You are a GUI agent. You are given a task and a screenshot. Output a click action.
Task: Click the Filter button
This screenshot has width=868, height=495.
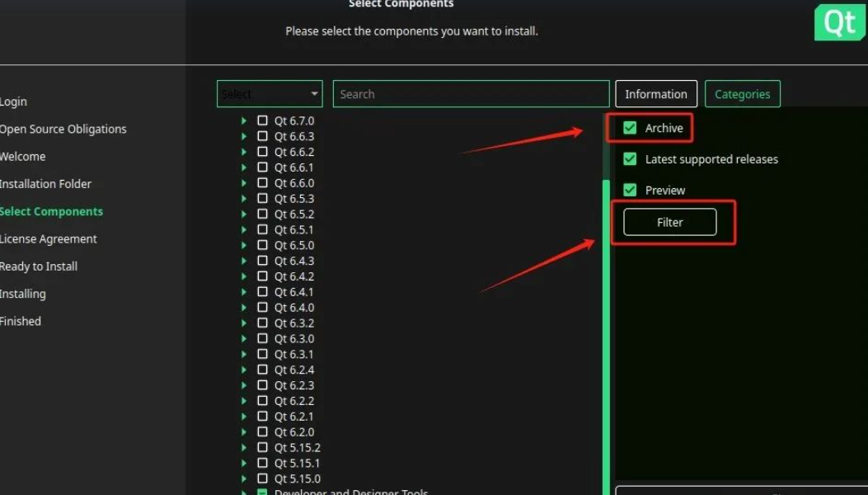point(670,222)
